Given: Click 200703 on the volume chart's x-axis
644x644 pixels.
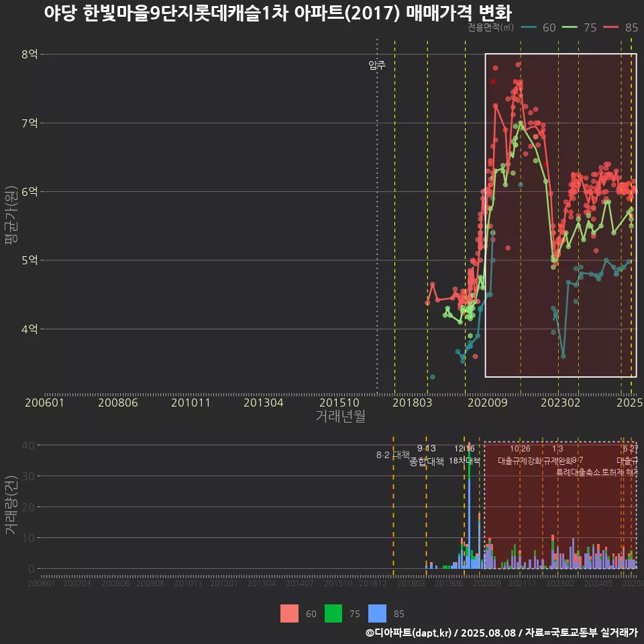Looking at the screenshot, I should (76, 583).
